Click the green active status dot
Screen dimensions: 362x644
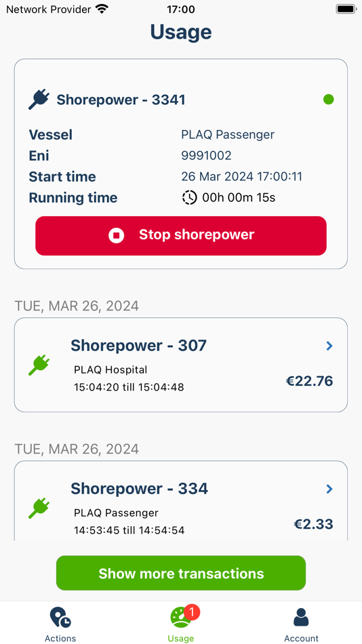coord(328,100)
